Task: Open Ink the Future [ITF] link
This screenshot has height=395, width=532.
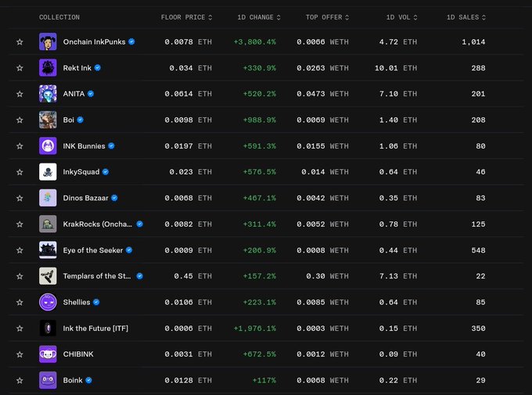Action: (95, 329)
